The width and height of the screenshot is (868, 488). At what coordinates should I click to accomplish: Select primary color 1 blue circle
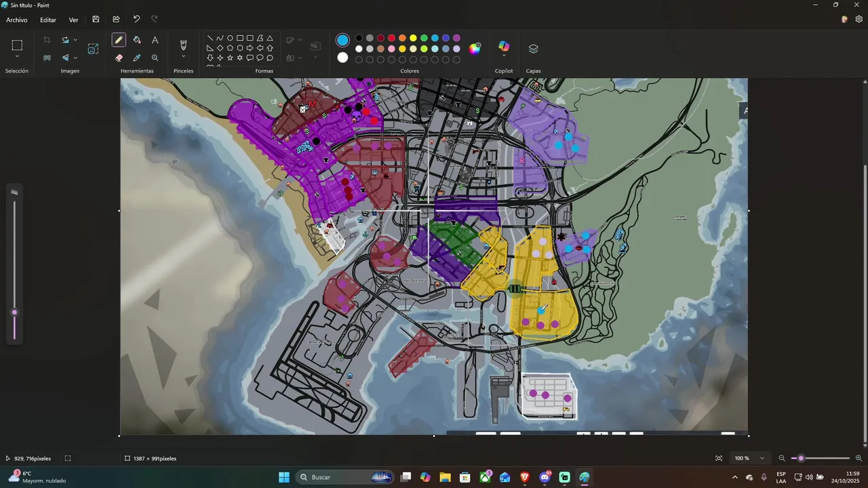(342, 41)
